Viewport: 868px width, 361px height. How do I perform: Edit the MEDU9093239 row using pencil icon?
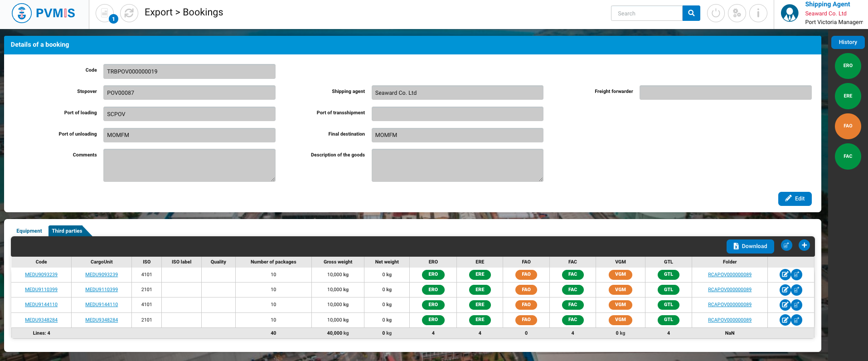[x=785, y=275]
